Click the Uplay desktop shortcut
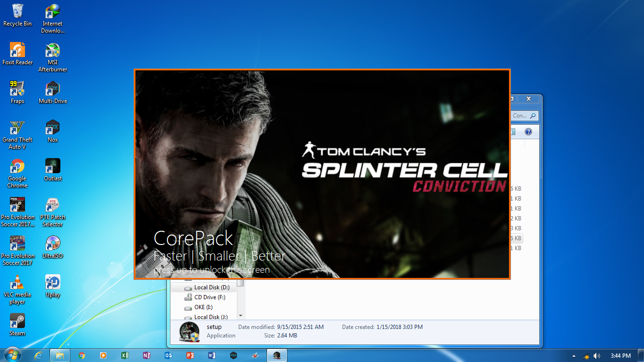The height and width of the screenshot is (362, 644). pyautogui.click(x=53, y=286)
